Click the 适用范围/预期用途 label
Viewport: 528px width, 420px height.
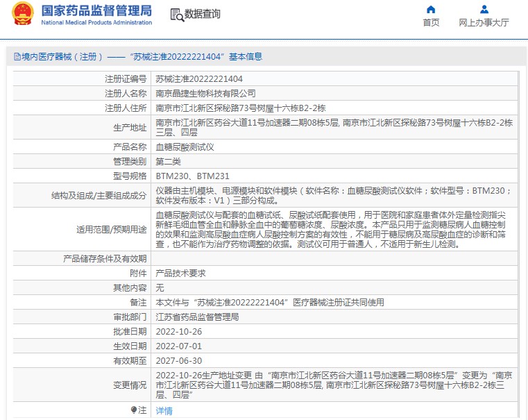(x=112, y=229)
